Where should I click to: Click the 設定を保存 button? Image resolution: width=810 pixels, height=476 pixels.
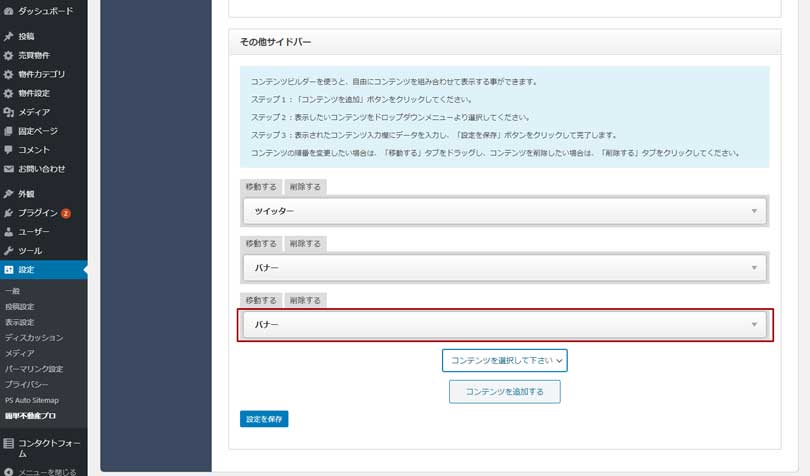[264, 419]
